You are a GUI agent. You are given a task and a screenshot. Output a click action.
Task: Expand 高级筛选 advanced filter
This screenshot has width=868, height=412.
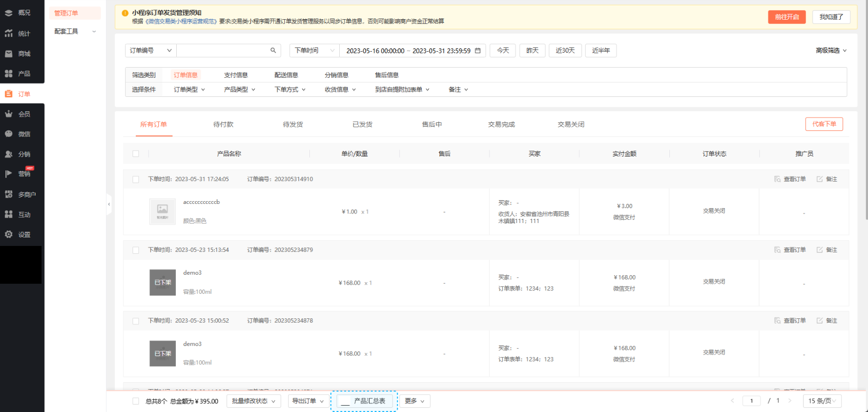[x=831, y=51]
